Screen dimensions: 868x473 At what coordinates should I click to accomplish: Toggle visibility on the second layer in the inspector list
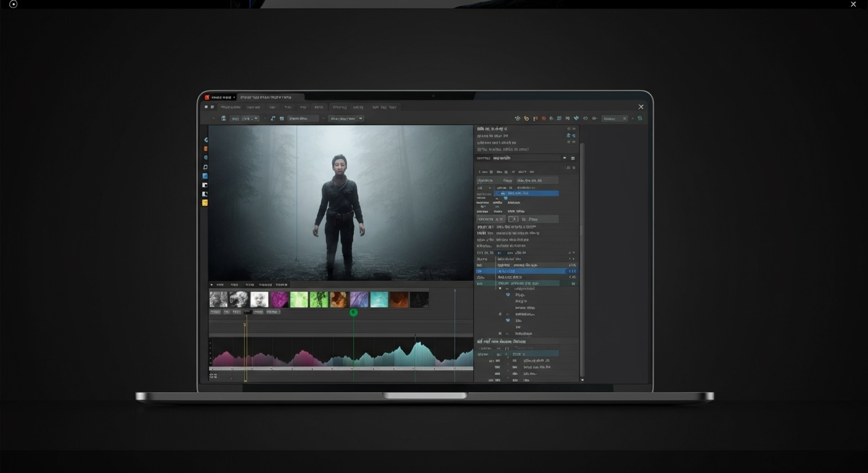(573, 135)
